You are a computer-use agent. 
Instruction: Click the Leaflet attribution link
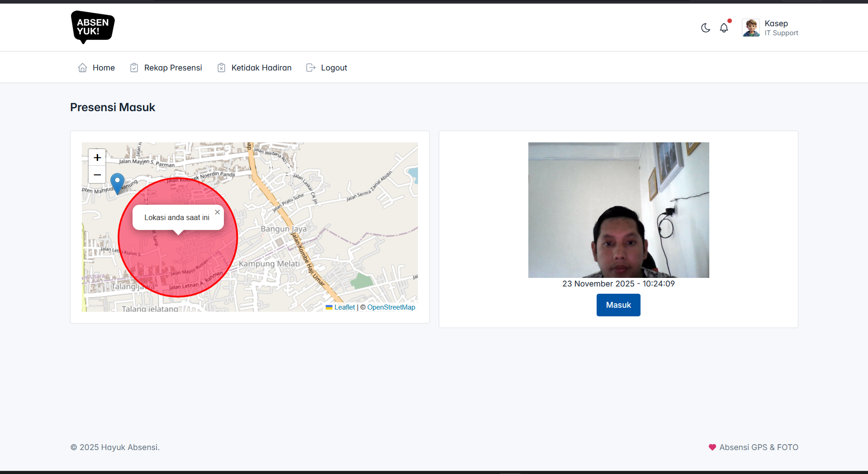tap(345, 307)
